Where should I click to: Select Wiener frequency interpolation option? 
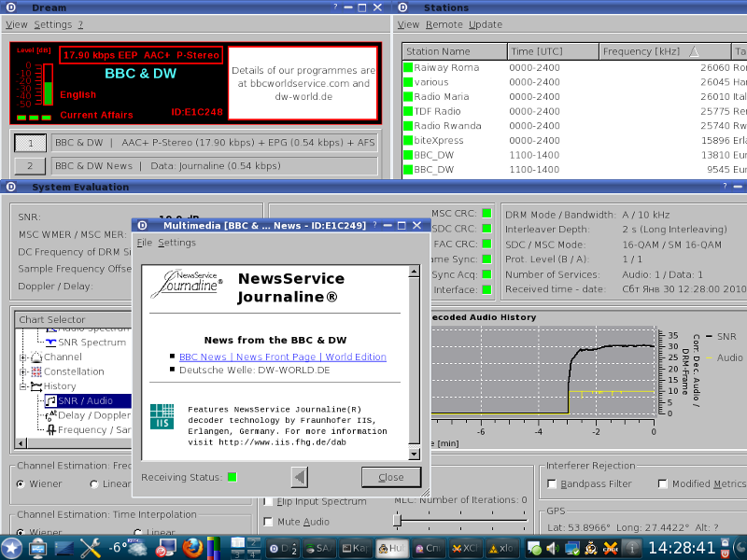tap(21, 483)
